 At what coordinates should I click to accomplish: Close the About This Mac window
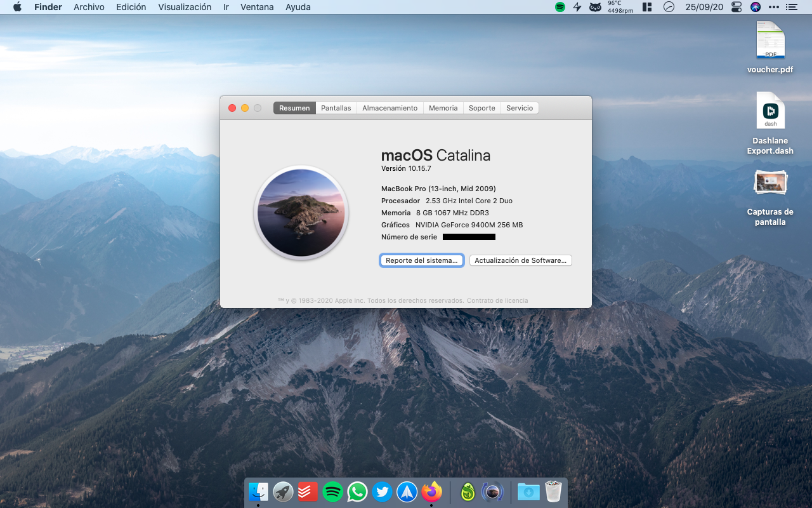click(x=232, y=108)
